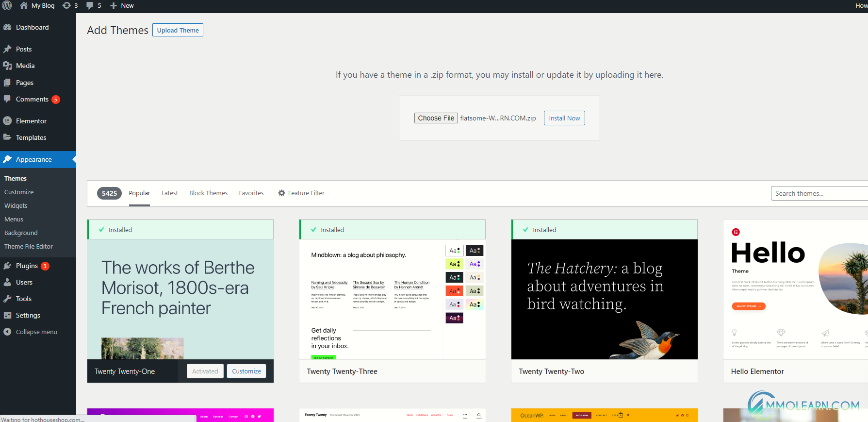The width and height of the screenshot is (868, 422).
Task: Open the Background submenu item
Action: (x=21, y=233)
